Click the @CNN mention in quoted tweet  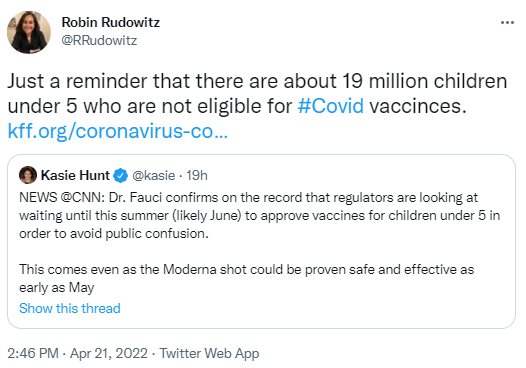(x=83, y=198)
